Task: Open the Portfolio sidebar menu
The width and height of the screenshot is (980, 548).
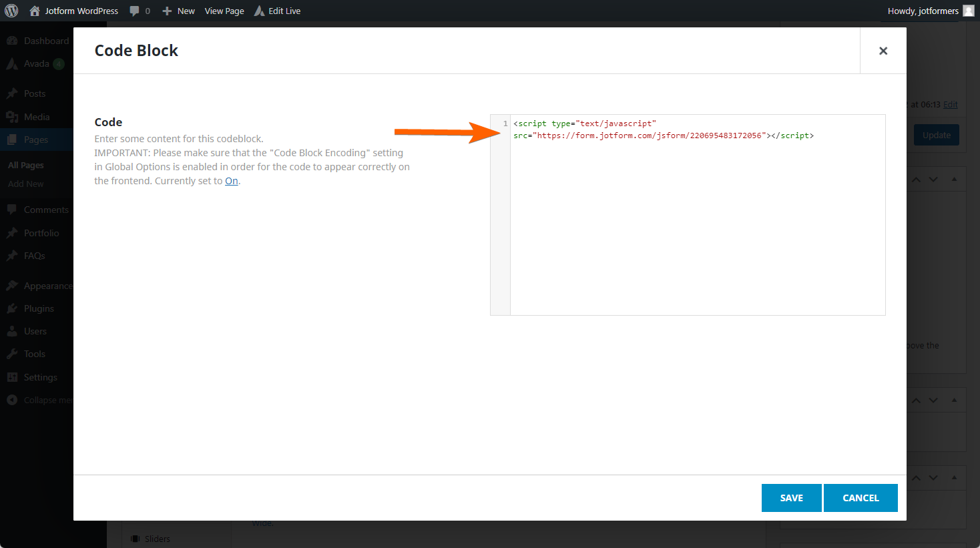Action: (x=41, y=233)
